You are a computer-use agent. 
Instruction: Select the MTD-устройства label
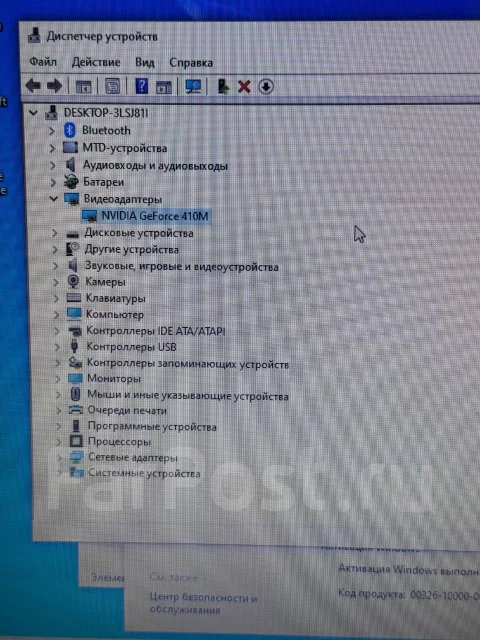[x=125, y=148]
